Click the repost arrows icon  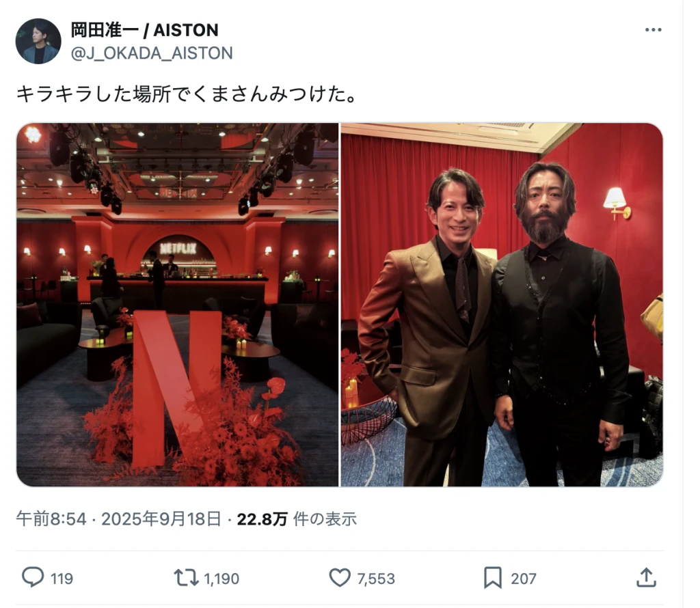186,577
